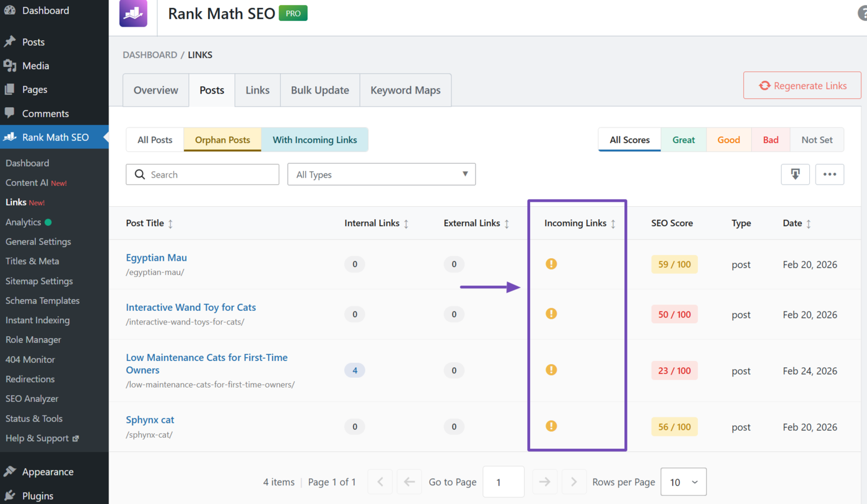Toggle the Orphan Posts filter
The image size is (867, 504).
pos(222,139)
